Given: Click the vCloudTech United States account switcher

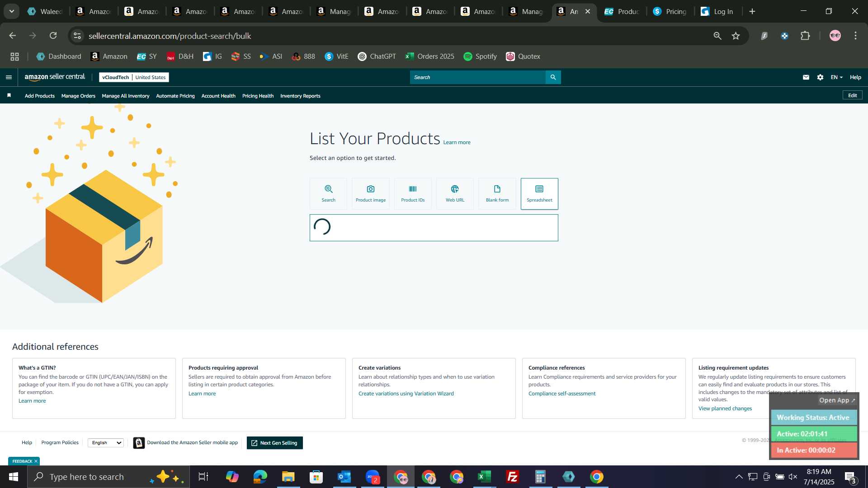Looking at the screenshot, I should tap(134, 77).
